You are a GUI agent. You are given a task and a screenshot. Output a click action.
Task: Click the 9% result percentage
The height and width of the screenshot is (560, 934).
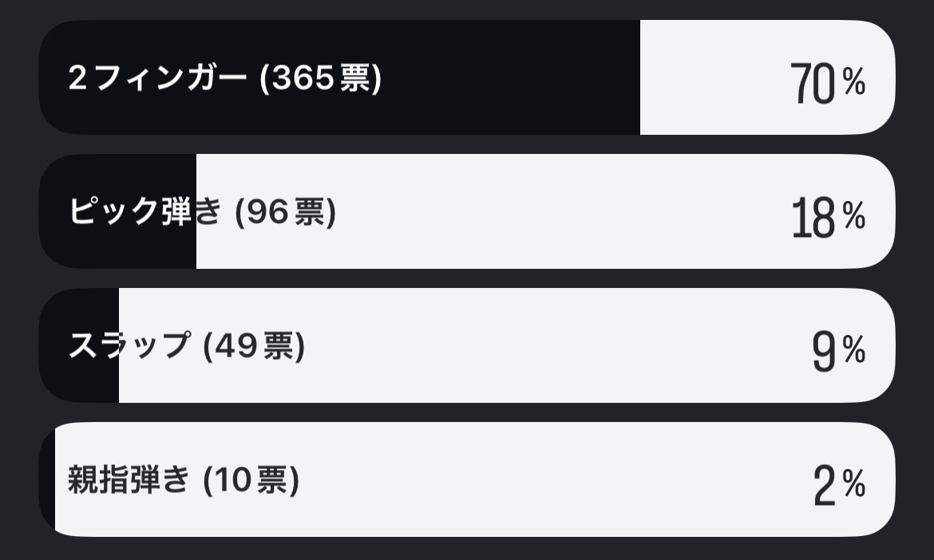point(837,350)
